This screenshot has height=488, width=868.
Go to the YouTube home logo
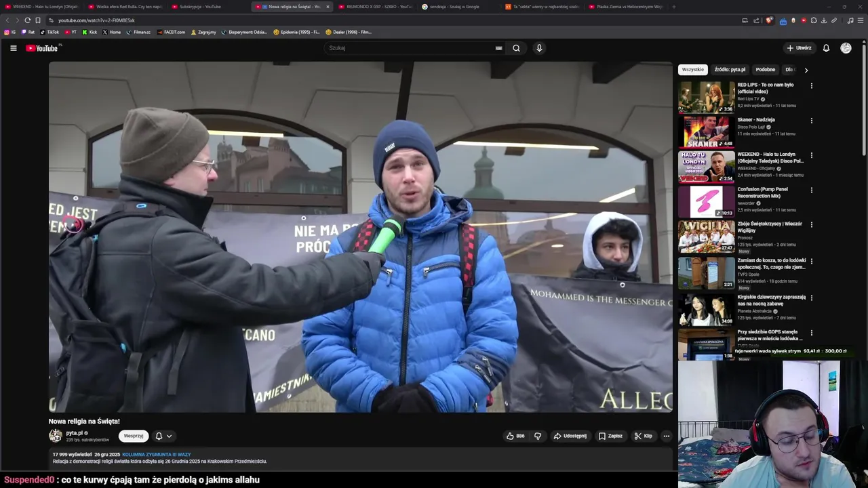tap(43, 48)
